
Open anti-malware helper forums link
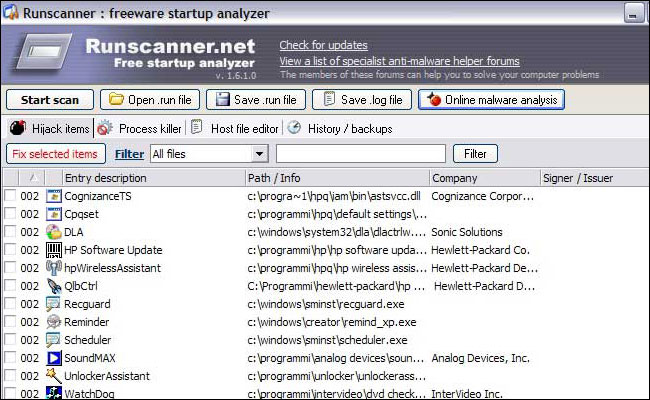[399, 61]
